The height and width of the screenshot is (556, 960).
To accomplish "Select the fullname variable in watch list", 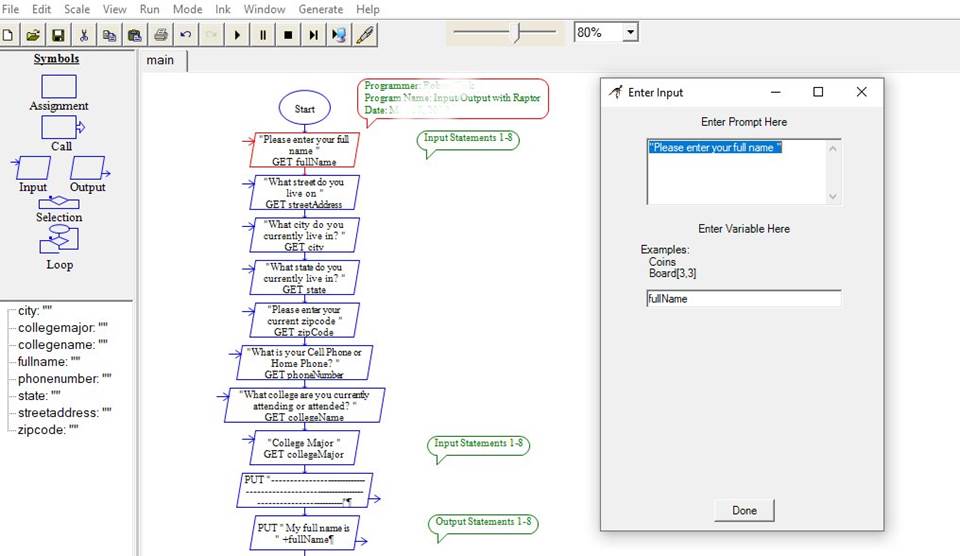I will click(x=49, y=361).
